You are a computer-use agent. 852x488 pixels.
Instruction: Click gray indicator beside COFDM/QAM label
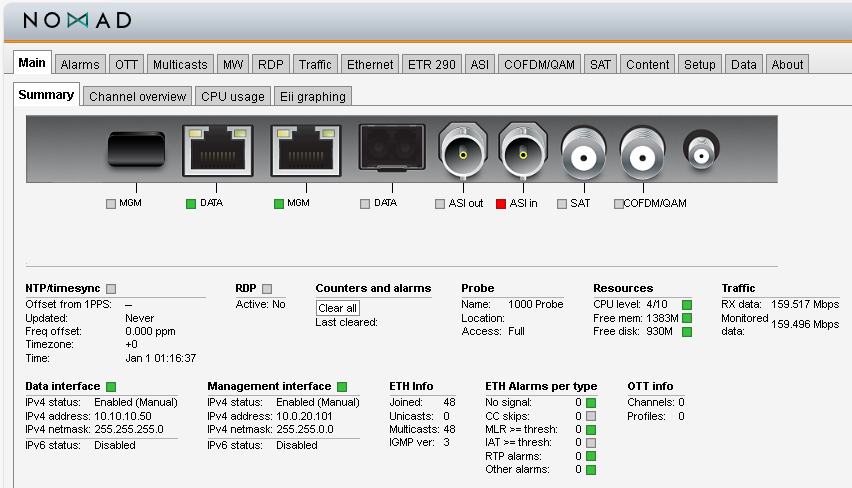point(618,204)
